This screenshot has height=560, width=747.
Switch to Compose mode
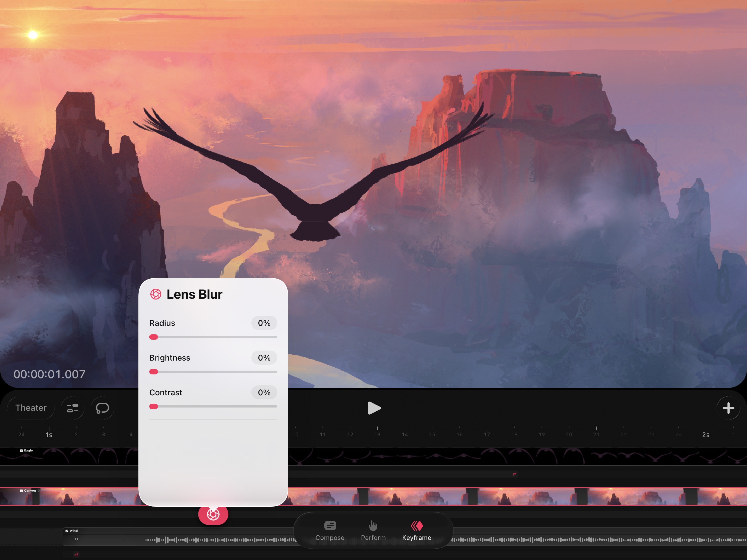(330, 531)
